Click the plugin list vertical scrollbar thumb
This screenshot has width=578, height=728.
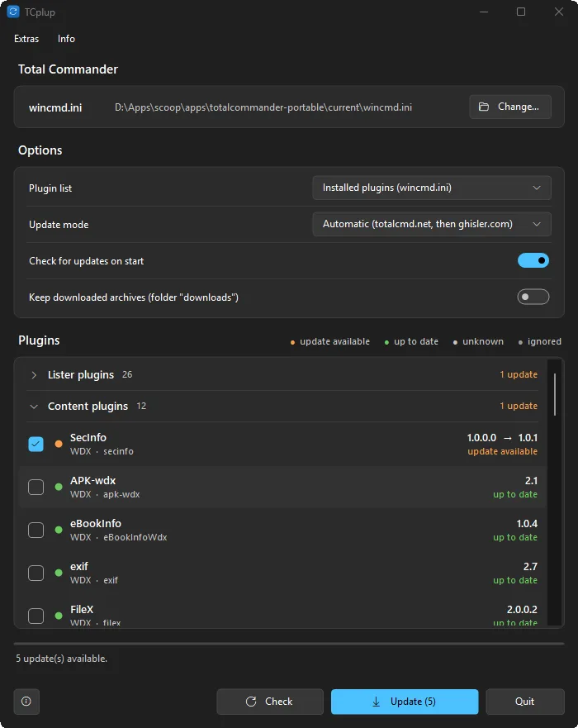pyautogui.click(x=554, y=394)
